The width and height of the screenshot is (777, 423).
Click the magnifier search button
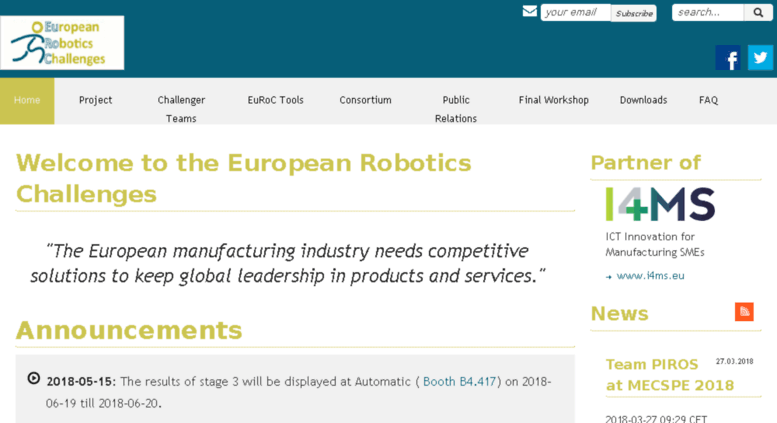(x=758, y=12)
